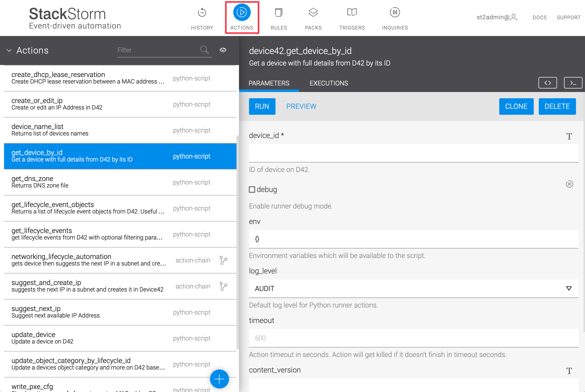Image resolution: width=585 pixels, height=392 pixels.
Task: Collapse the Actions list chevron
Action: pyautogui.click(x=9, y=50)
